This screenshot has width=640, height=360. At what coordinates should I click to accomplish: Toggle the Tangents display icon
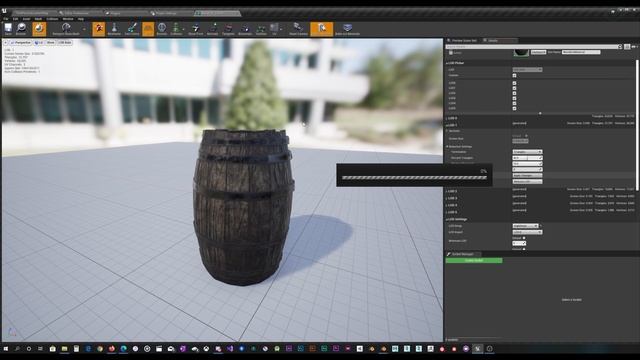pyautogui.click(x=229, y=29)
